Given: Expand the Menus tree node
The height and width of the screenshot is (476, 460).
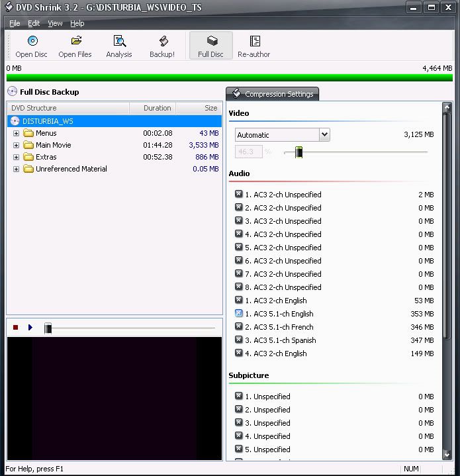Looking at the screenshot, I should tap(16, 133).
